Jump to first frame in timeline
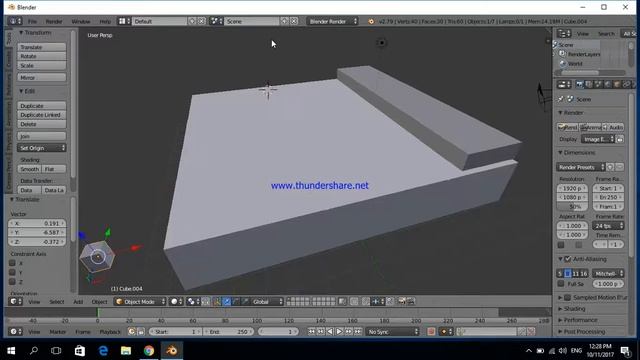Viewport: 640px width, 360px height. point(311,331)
